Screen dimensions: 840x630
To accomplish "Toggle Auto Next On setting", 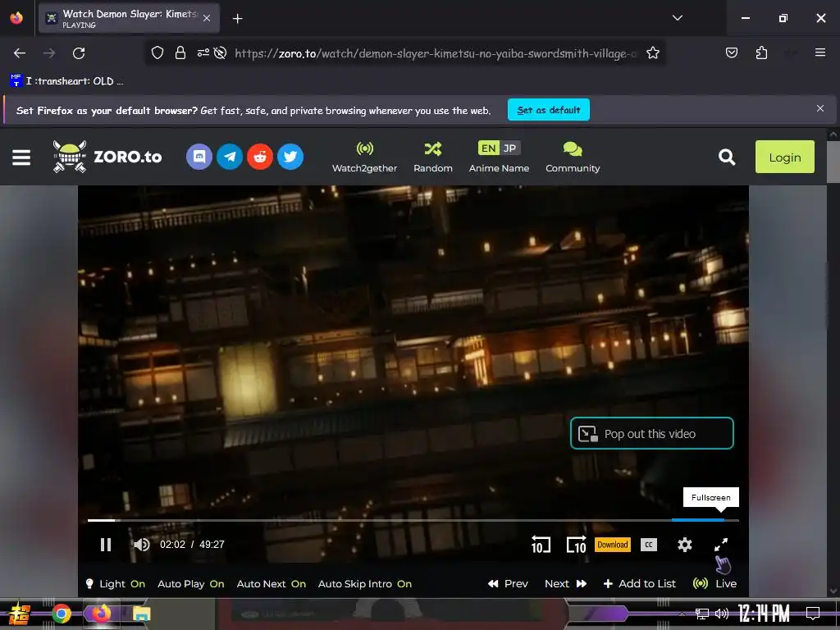I will tap(271, 583).
